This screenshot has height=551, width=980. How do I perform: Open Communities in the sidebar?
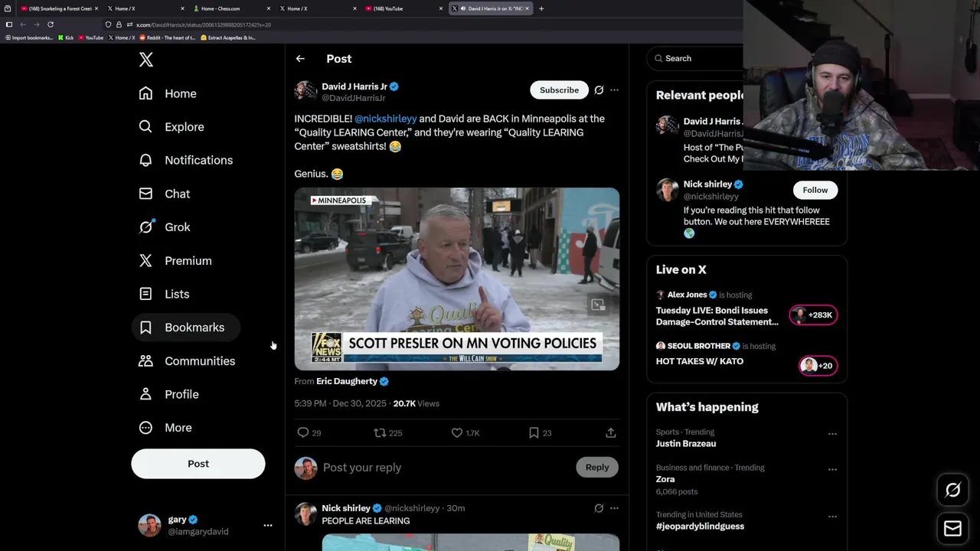coord(187,361)
